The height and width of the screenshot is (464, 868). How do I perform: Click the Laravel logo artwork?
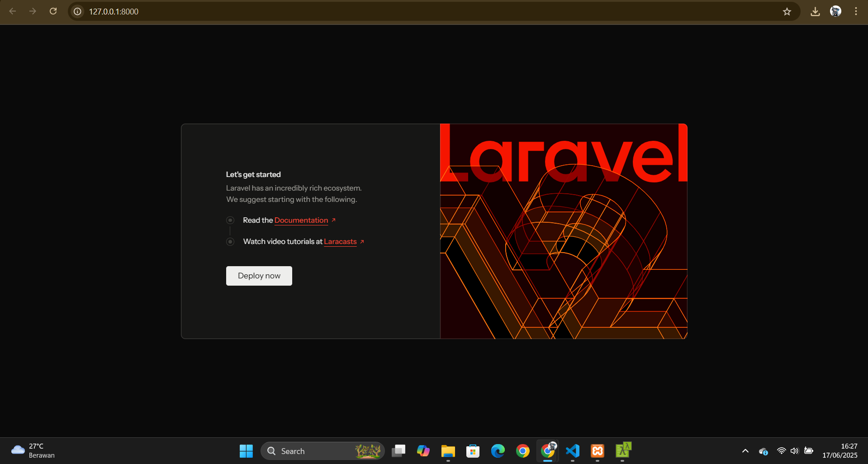tap(564, 231)
